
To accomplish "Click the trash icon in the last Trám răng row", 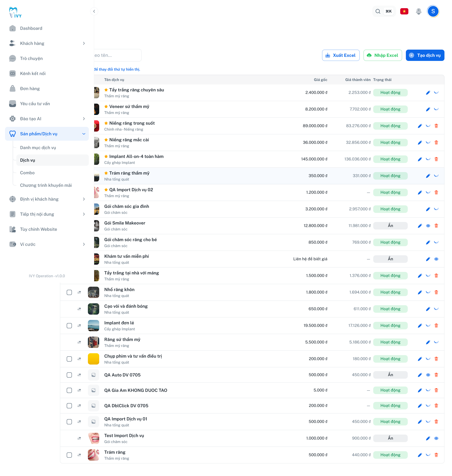I will click(x=436, y=455).
